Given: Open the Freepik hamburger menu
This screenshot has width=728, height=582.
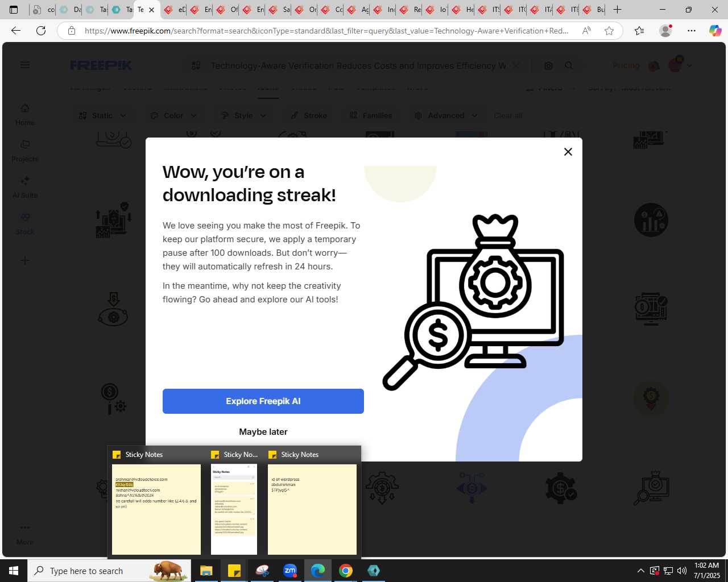Looking at the screenshot, I should pos(25,65).
